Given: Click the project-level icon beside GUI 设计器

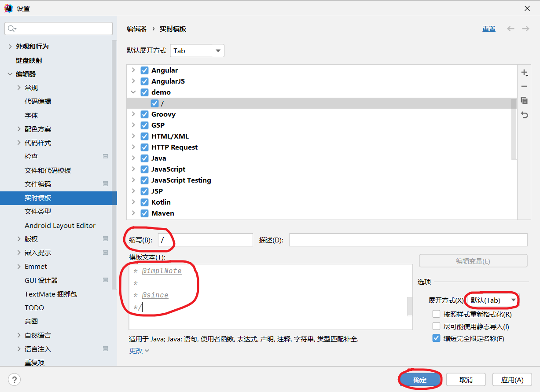Looking at the screenshot, I should 105,280.
